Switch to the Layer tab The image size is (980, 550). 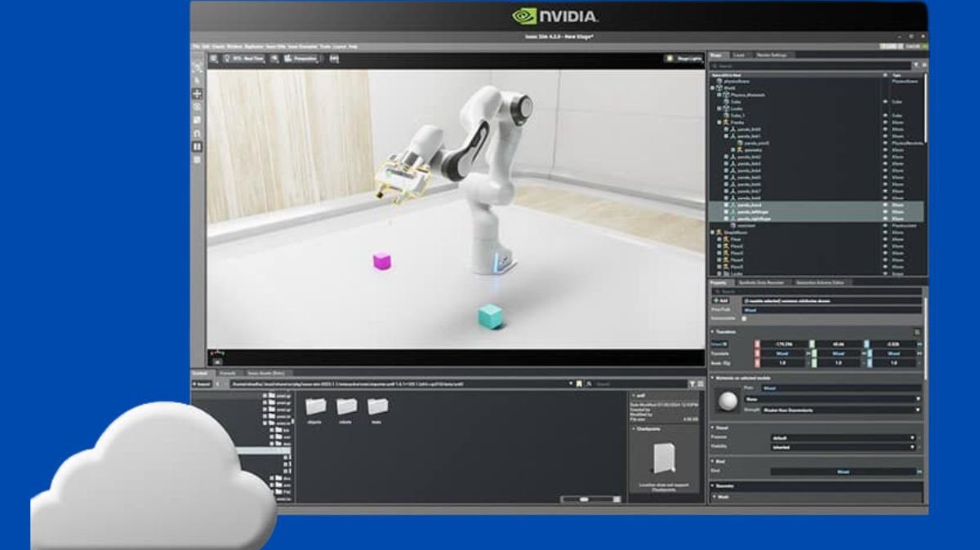[x=738, y=55]
